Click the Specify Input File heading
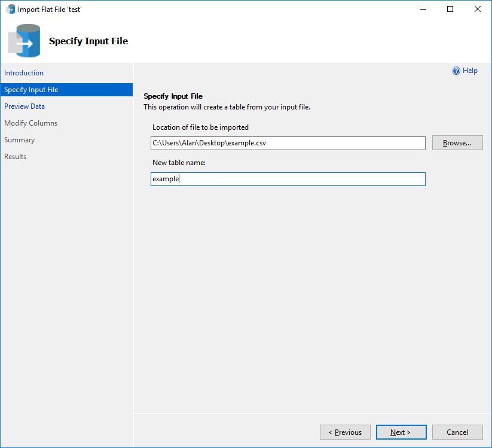 point(173,96)
